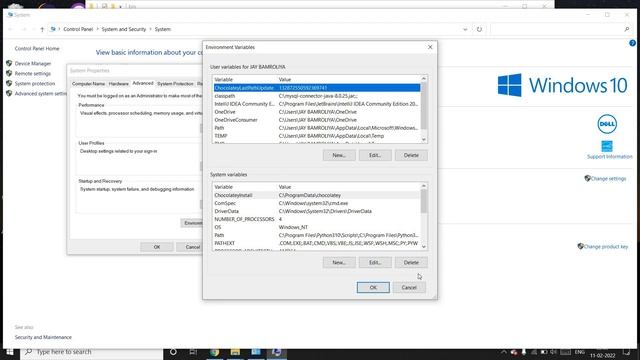Open Remote settings link
640x360 pixels.
(33, 73)
